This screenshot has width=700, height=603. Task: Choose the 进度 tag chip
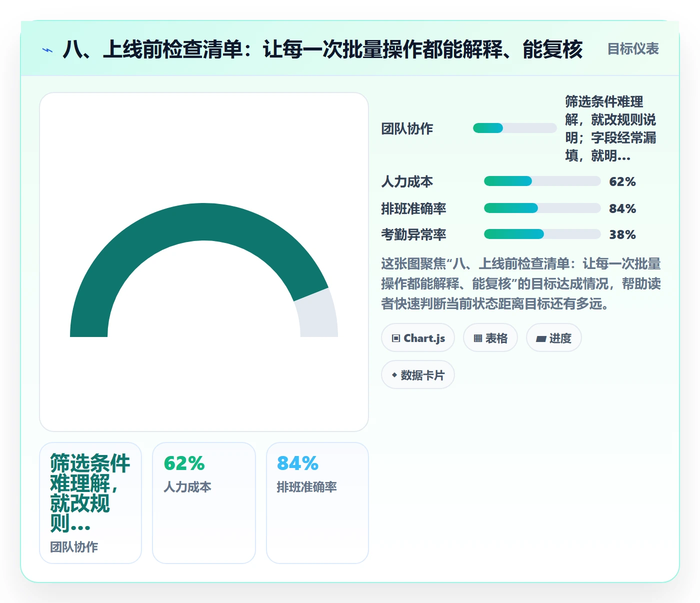(x=554, y=338)
